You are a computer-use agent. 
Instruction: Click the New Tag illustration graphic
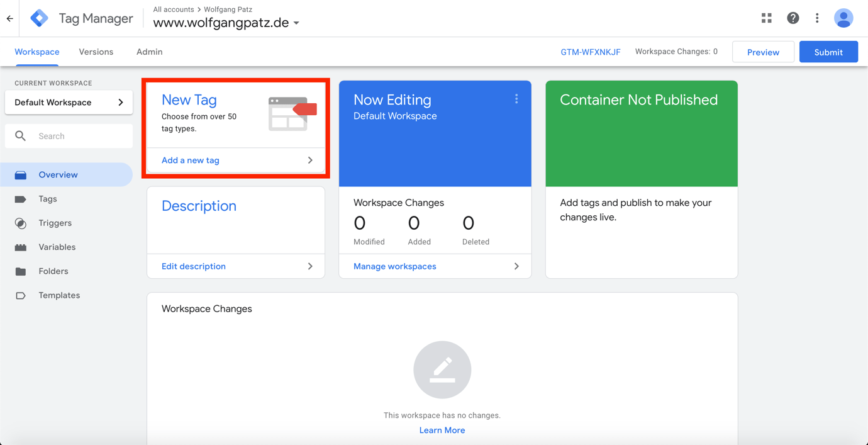click(x=292, y=114)
